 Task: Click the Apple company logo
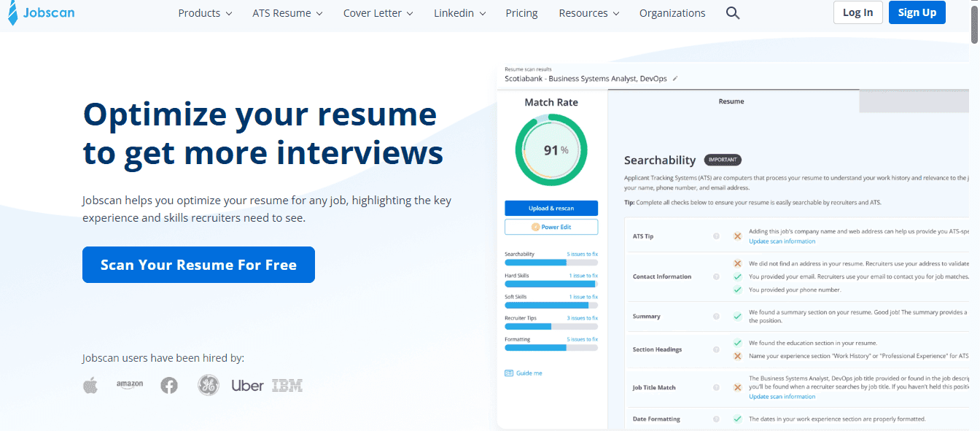point(90,385)
